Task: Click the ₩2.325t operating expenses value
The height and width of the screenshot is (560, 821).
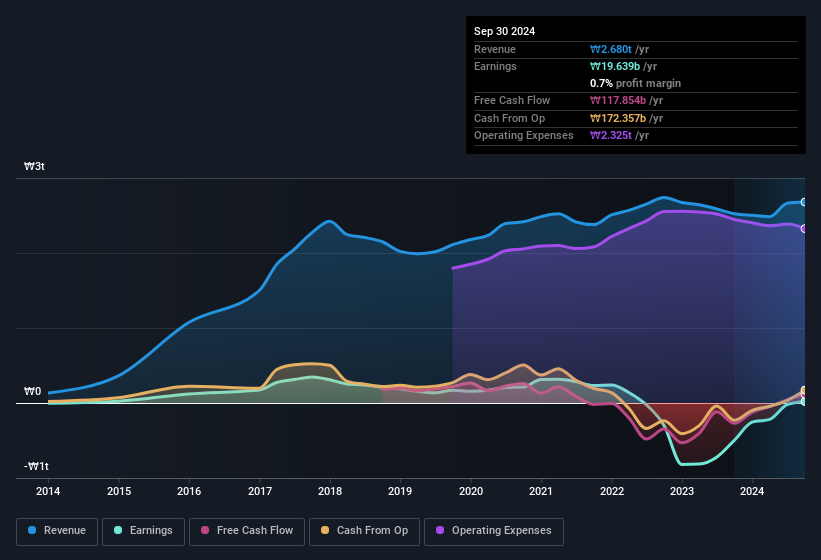Action: coord(611,136)
